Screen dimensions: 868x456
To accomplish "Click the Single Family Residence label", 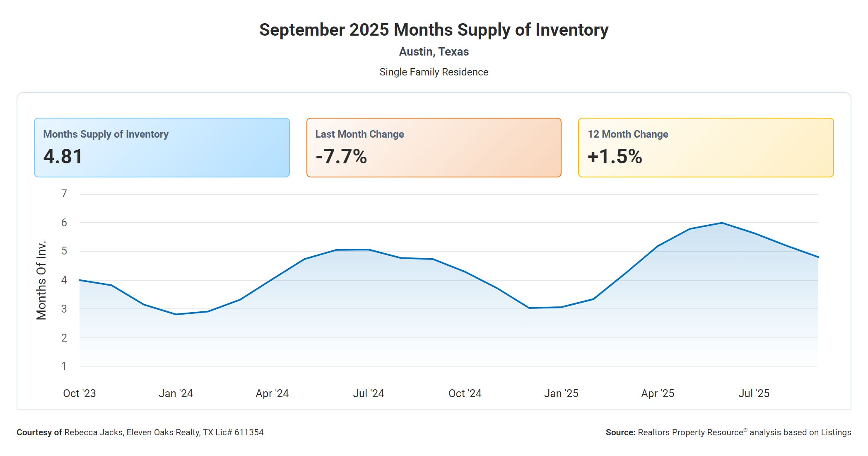I will [x=434, y=72].
